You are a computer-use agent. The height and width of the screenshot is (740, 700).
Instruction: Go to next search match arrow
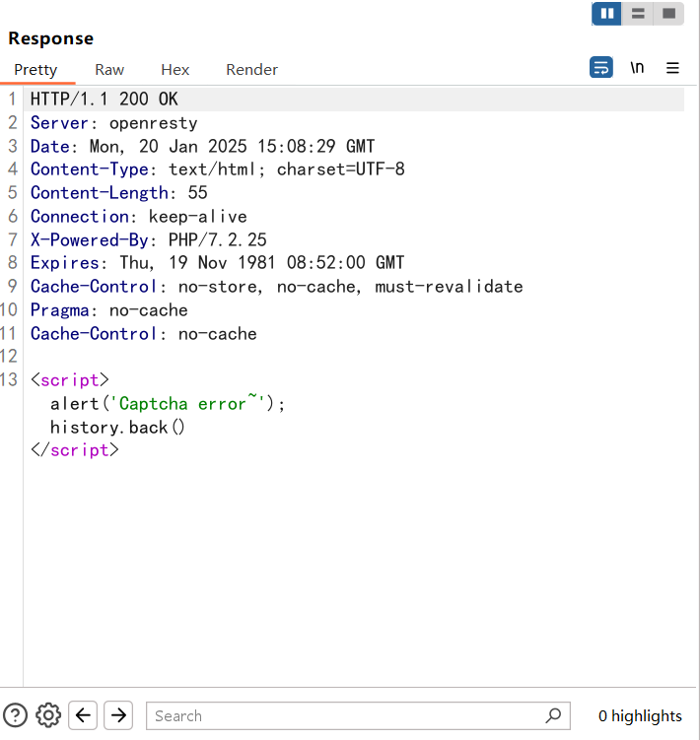point(118,715)
